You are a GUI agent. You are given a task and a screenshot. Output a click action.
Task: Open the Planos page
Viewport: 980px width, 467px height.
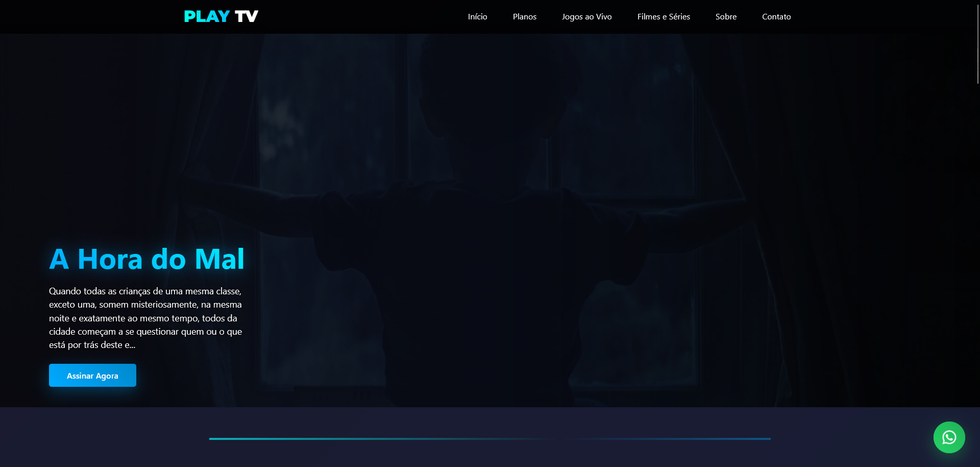(x=524, y=16)
